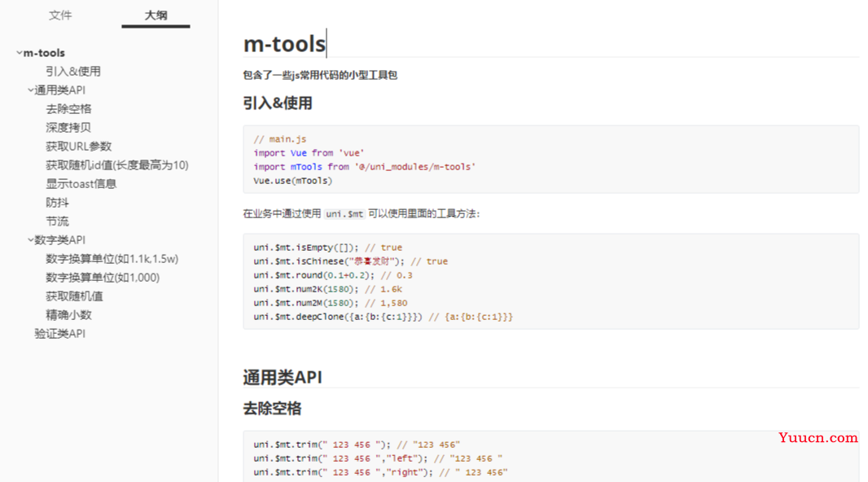Select 防抖 in the outline

57,203
